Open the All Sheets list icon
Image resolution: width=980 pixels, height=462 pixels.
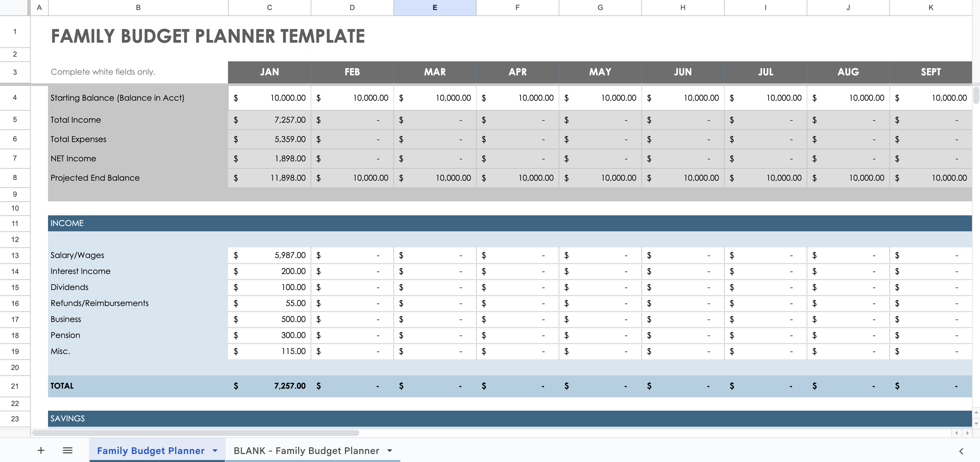(x=67, y=451)
